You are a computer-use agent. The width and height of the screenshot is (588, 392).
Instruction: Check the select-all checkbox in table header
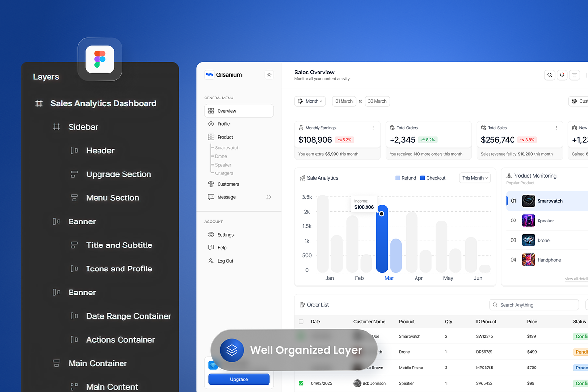301,322
